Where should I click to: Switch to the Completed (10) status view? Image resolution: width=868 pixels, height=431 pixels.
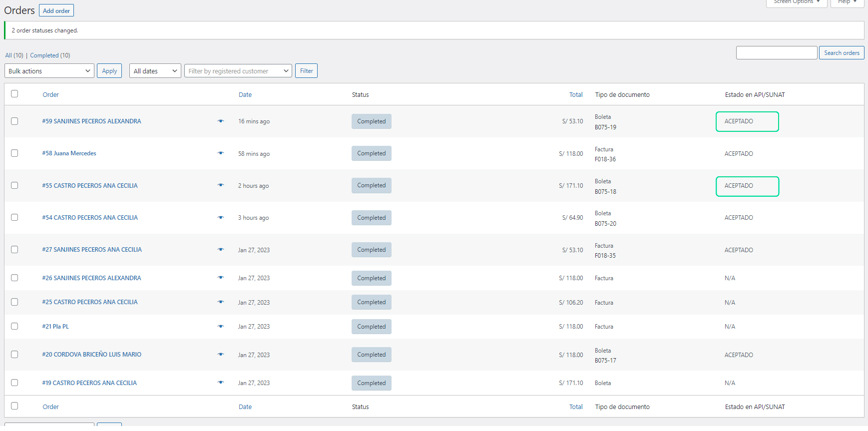click(x=50, y=55)
